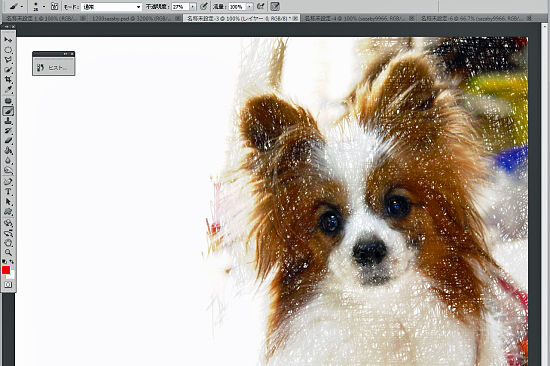
Task: Open the brush preset picker
Action: (39, 6)
